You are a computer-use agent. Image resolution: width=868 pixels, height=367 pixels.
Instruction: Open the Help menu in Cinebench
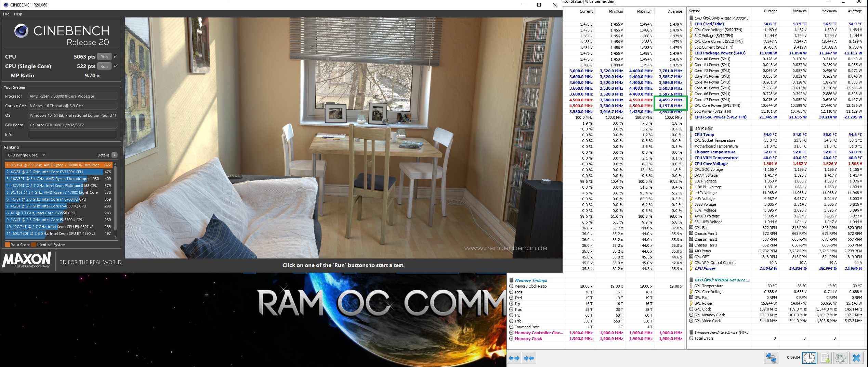point(18,14)
